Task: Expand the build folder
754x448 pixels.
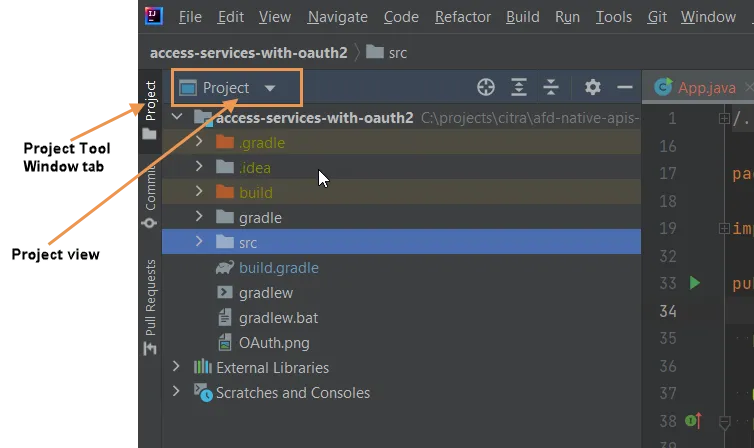Action: click(x=199, y=191)
